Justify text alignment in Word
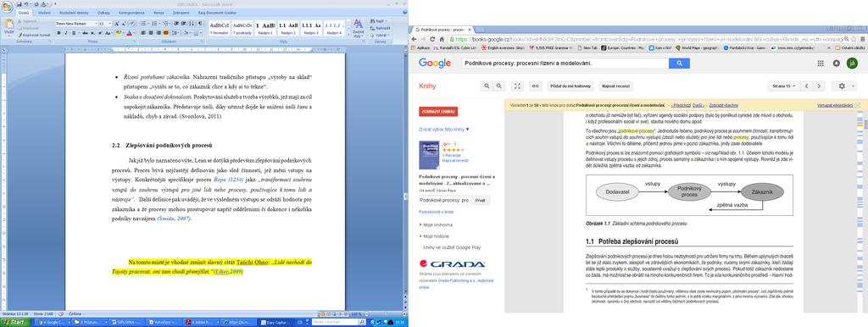This screenshot has width=868, height=327. [x=166, y=33]
